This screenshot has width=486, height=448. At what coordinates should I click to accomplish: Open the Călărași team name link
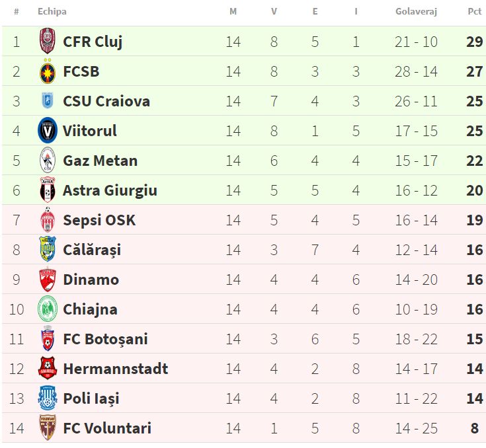click(92, 250)
